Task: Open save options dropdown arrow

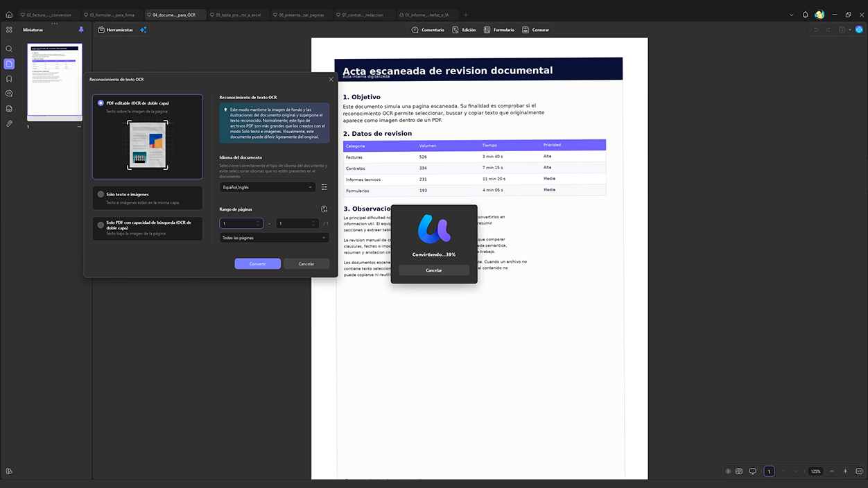Action: [849, 30]
